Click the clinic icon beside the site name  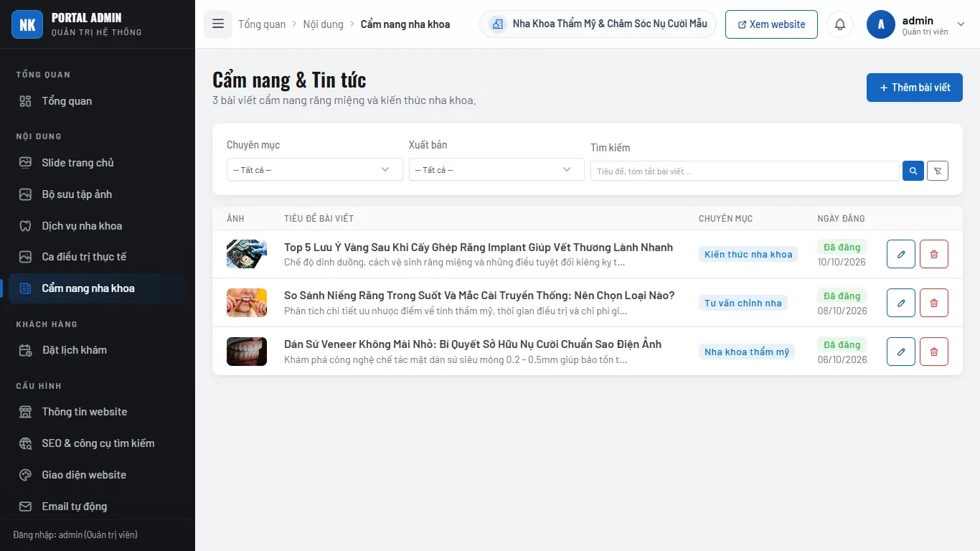tap(497, 24)
